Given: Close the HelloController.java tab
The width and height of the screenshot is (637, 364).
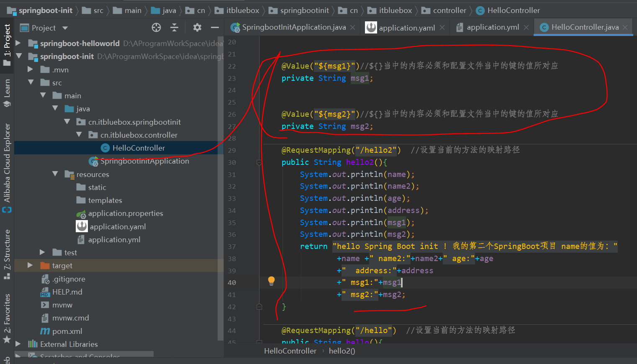Looking at the screenshot, I should click(625, 28).
